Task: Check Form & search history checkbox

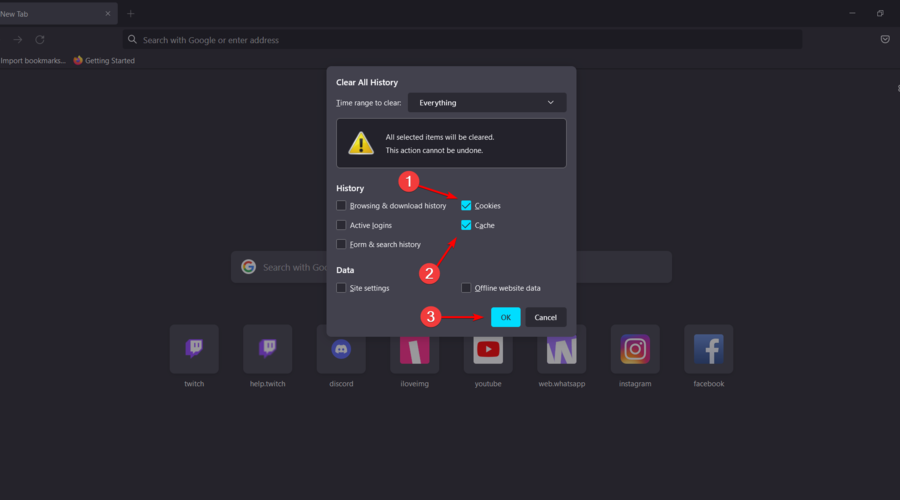Action: click(x=341, y=245)
